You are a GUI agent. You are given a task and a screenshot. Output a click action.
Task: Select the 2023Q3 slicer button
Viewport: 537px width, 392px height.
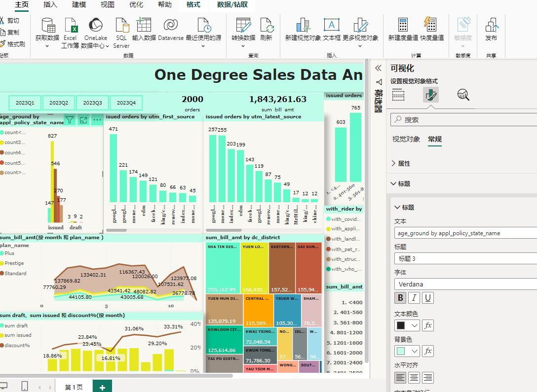click(x=93, y=103)
